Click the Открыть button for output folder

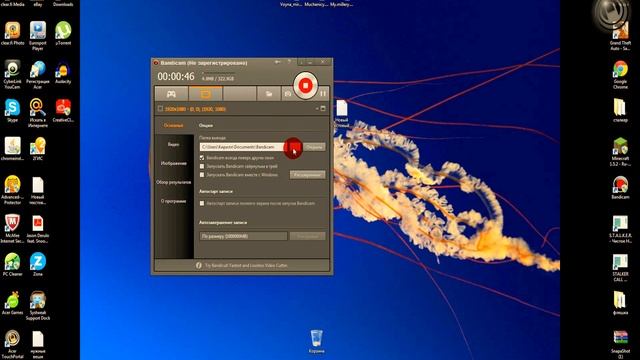point(314,147)
